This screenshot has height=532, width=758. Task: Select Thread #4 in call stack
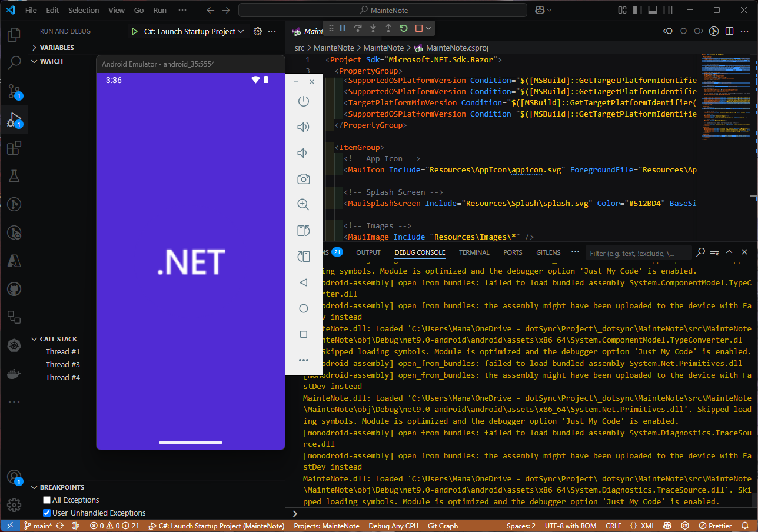(63, 378)
